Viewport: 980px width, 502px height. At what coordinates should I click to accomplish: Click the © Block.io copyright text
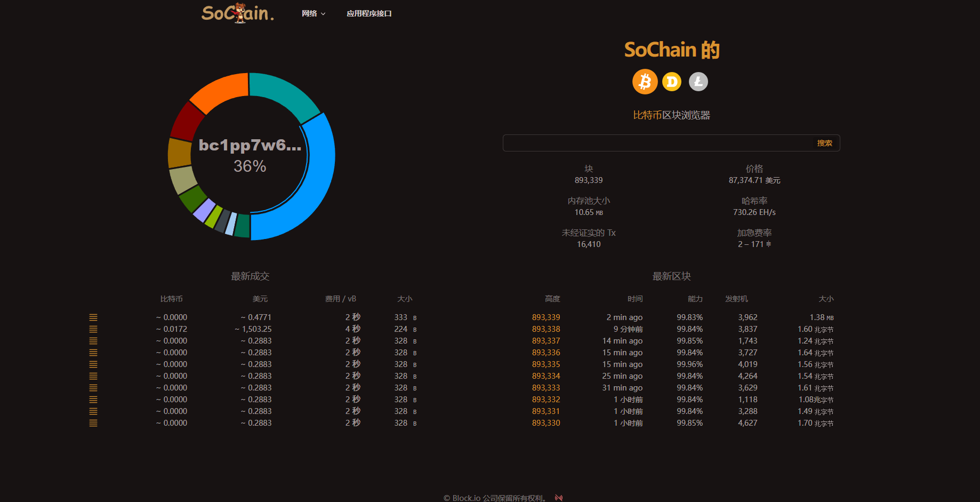tap(495, 498)
